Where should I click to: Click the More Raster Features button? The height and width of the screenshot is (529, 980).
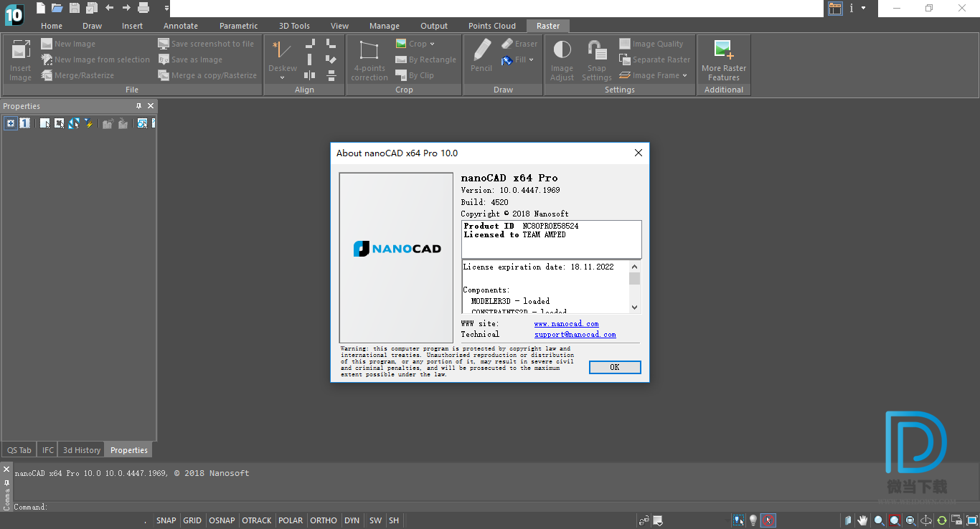click(724, 59)
